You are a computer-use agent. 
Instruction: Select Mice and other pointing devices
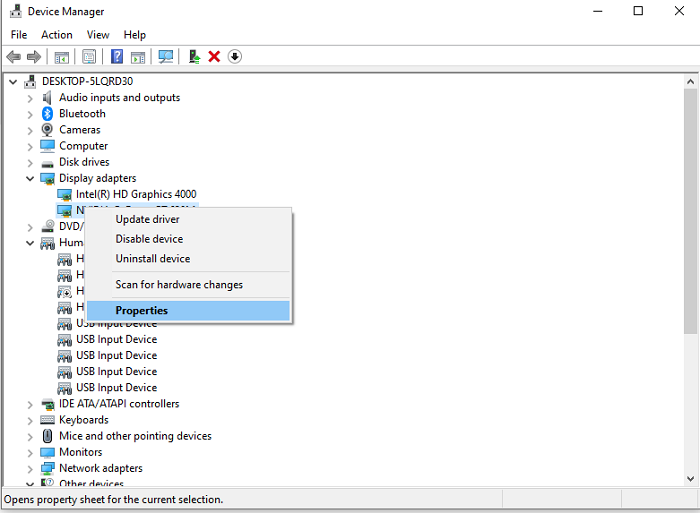(x=135, y=436)
